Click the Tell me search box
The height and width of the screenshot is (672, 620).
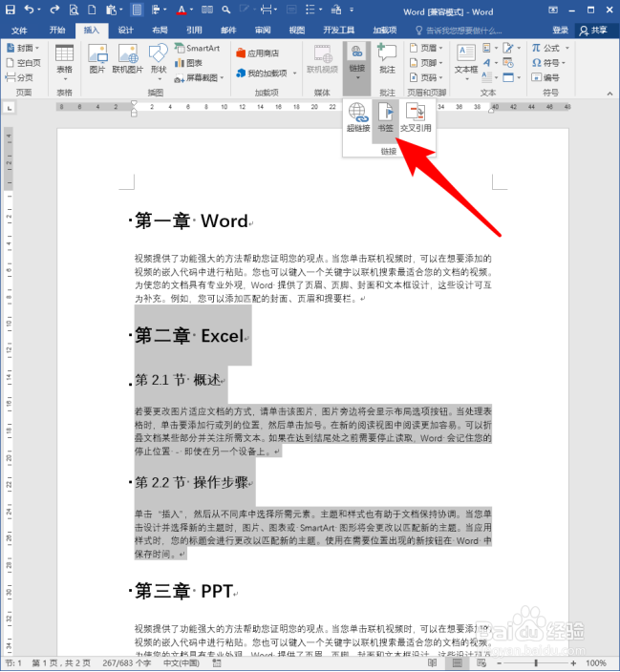pyautogui.click(x=459, y=31)
